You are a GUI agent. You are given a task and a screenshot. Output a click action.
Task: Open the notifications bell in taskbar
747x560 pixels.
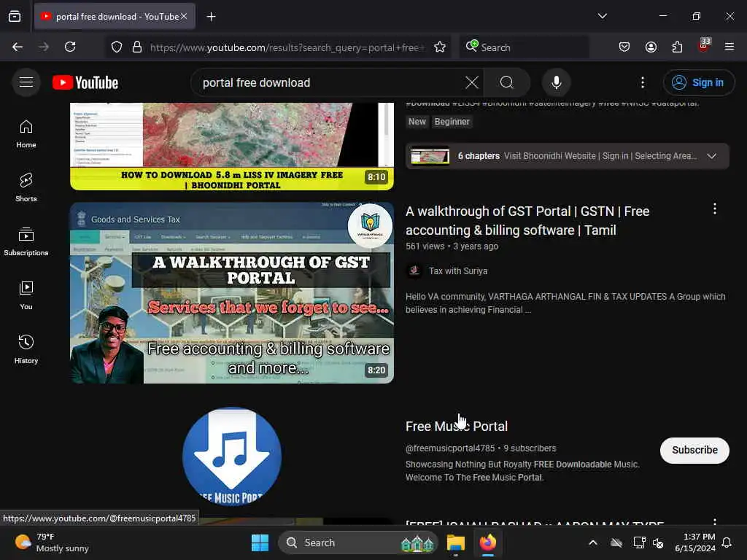(727, 542)
